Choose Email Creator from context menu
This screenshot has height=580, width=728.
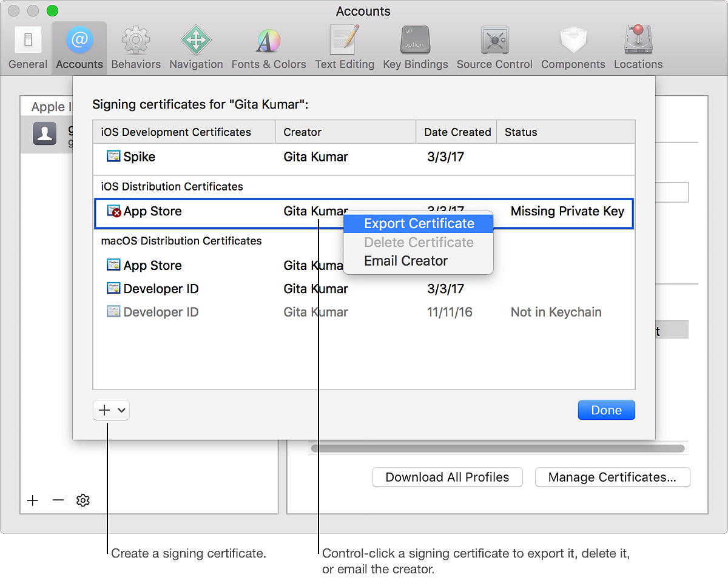click(x=419, y=261)
